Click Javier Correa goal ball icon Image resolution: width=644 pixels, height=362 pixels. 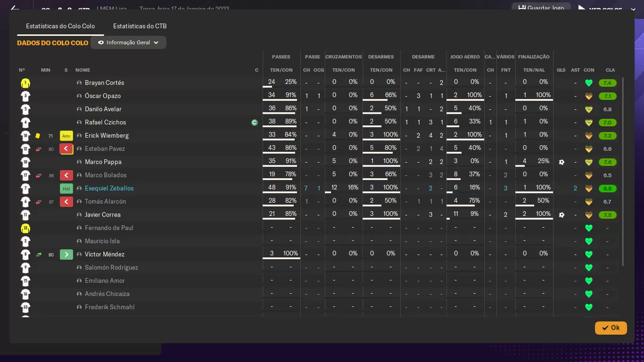tap(561, 215)
